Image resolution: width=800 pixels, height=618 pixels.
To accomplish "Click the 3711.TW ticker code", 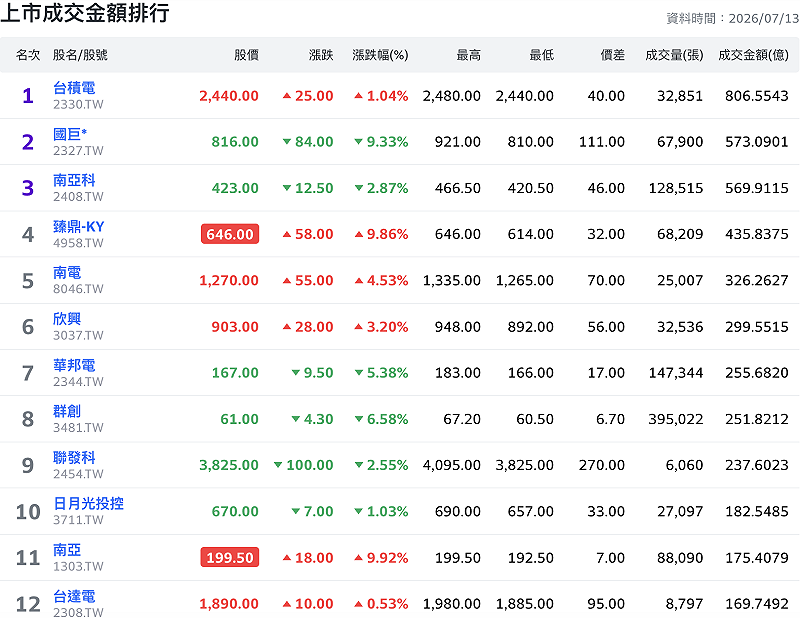I will coord(78,520).
